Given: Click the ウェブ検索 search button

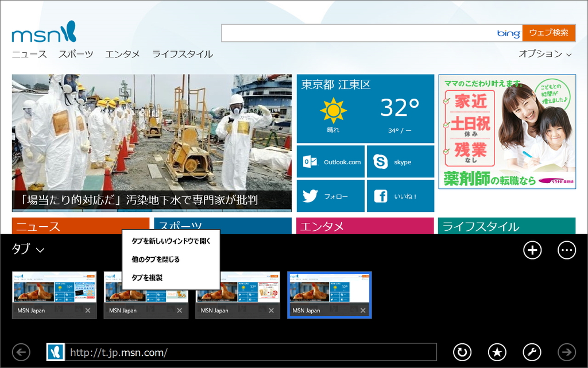Looking at the screenshot, I should click(x=549, y=33).
